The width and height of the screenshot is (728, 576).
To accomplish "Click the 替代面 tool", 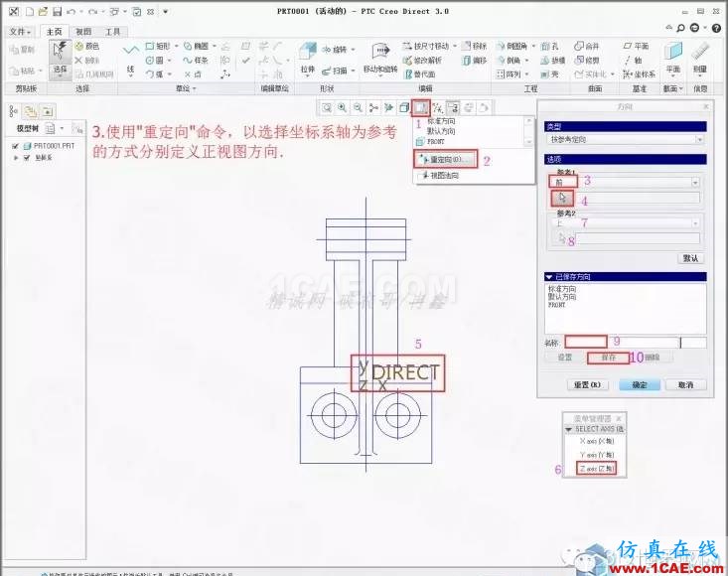I will pos(420,73).
